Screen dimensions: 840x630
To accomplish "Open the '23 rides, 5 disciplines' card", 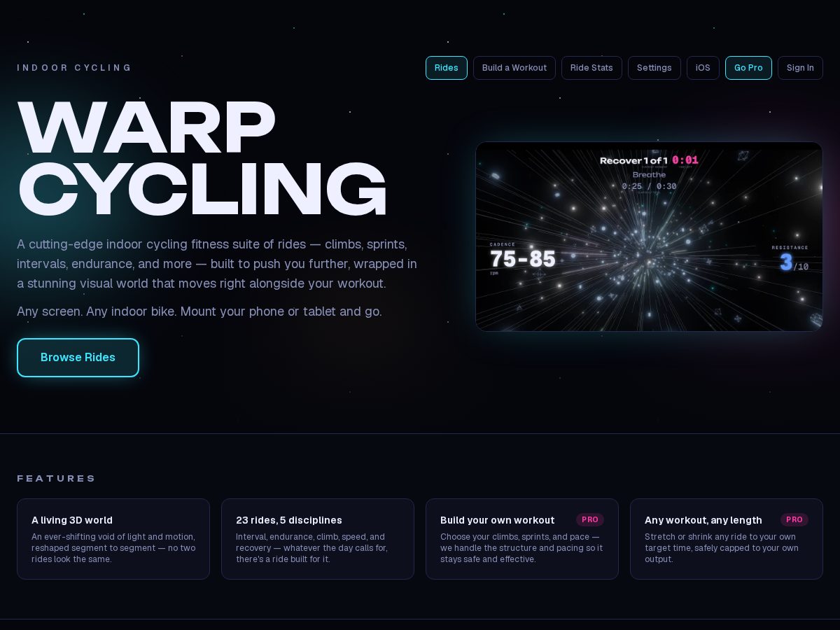I will pos(318,539).
